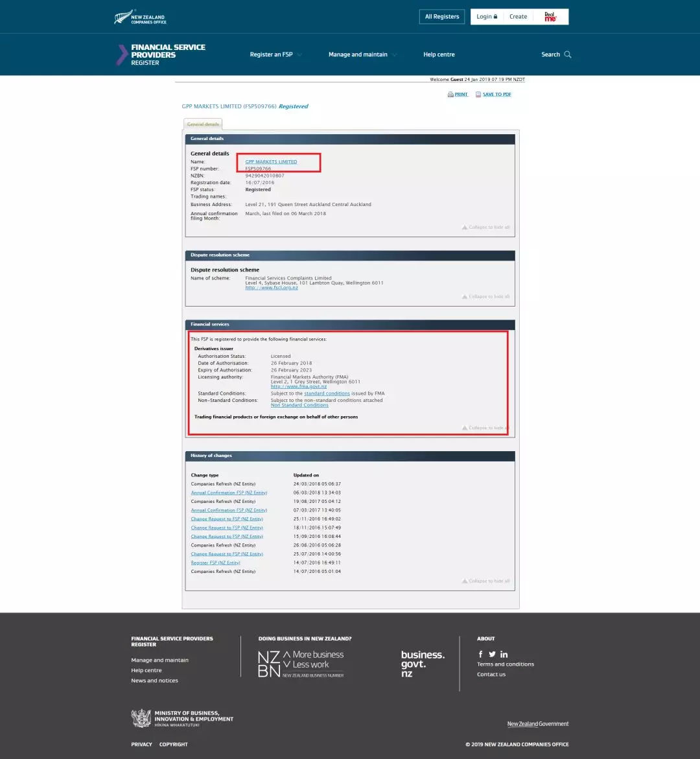This screenshot has height=759, width=700.
Task: Open the LinkedIn icon in the footer
Action: pyautogui.click(x=504, y=654)
